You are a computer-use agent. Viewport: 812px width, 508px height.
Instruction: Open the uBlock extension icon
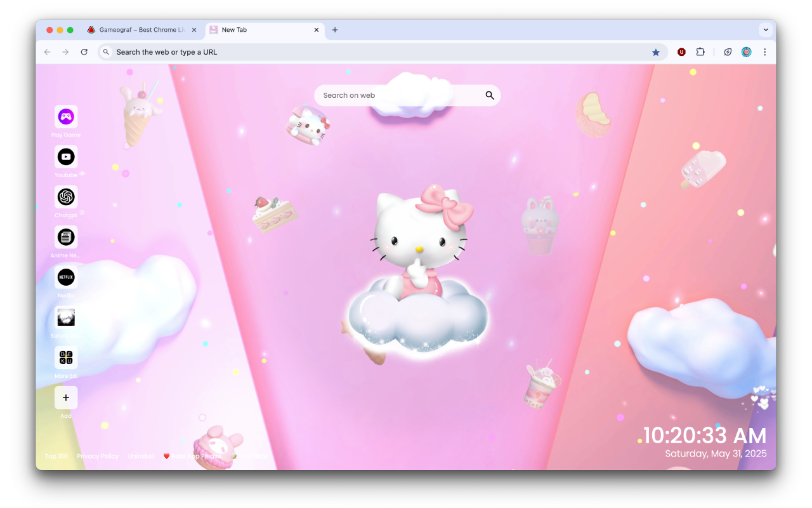[681, 52]
